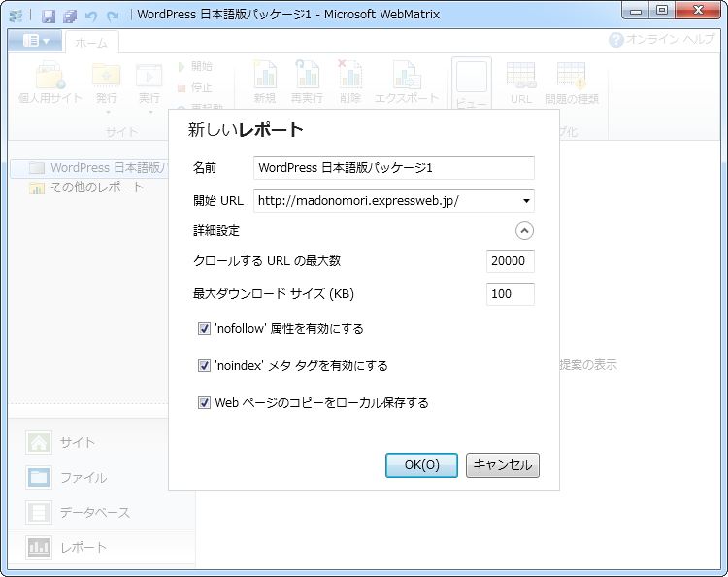The width and height of the screenshot is (728, 577).
Task: Switch to ファイル workspace
Action: pos(66,477)
